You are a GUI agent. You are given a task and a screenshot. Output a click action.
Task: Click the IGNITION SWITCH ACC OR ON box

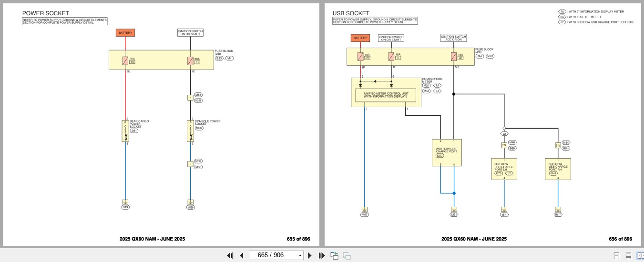pyautogui.click(x=453, y=38)
